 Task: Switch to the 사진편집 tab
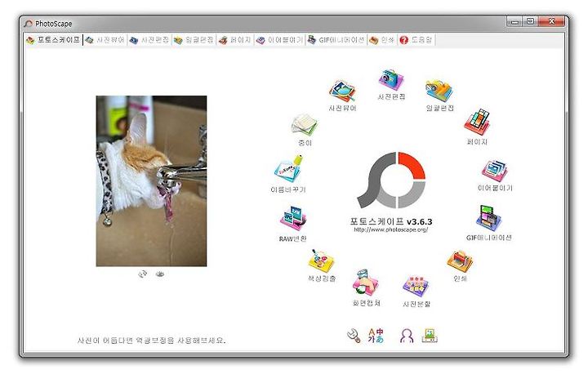pos(149,40)
